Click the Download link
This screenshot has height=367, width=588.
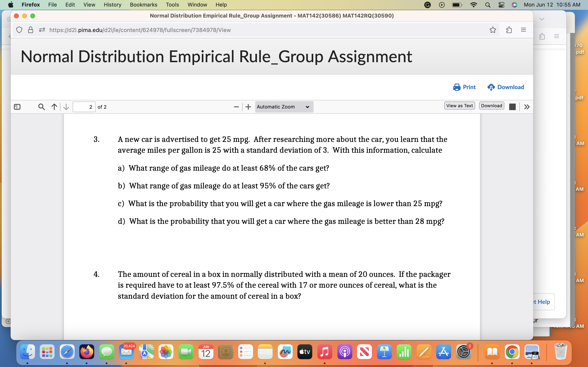[x=505, y=87]
